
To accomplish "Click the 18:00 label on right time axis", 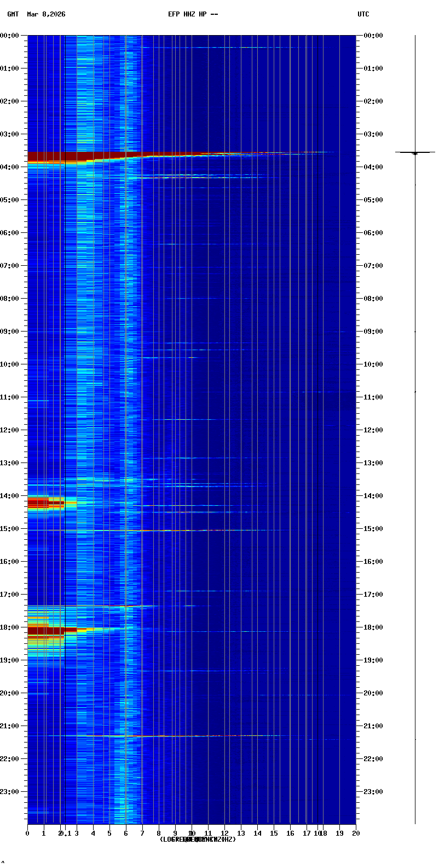I will click(x=373, y=627).
